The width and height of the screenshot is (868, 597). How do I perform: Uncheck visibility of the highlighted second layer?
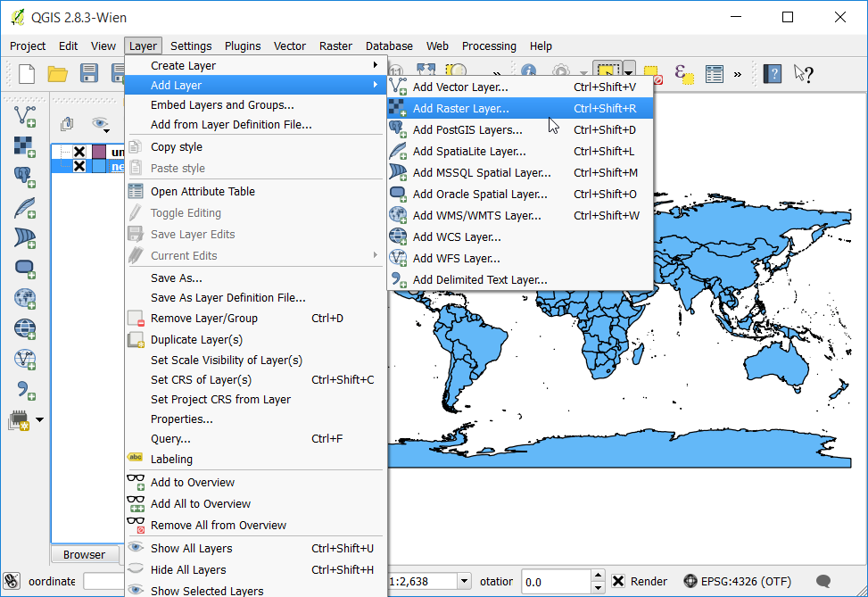click(x=79, y=166)
